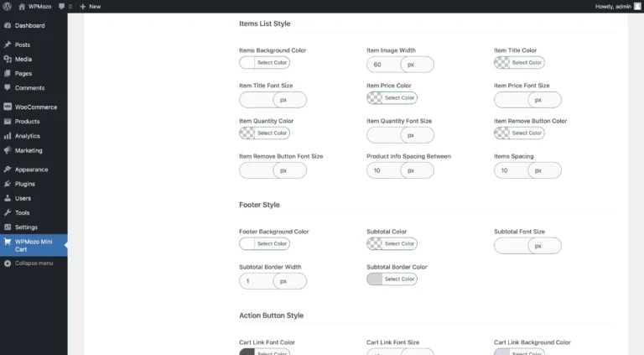Click the Product Info Spacing Between input

[x=383, y=170]
